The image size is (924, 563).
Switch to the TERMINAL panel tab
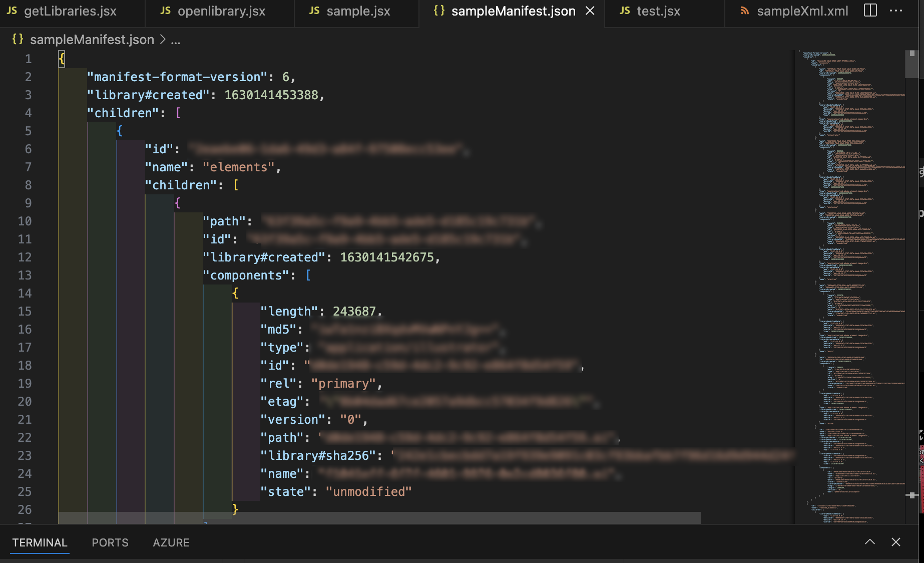click(x=40, y=542)
